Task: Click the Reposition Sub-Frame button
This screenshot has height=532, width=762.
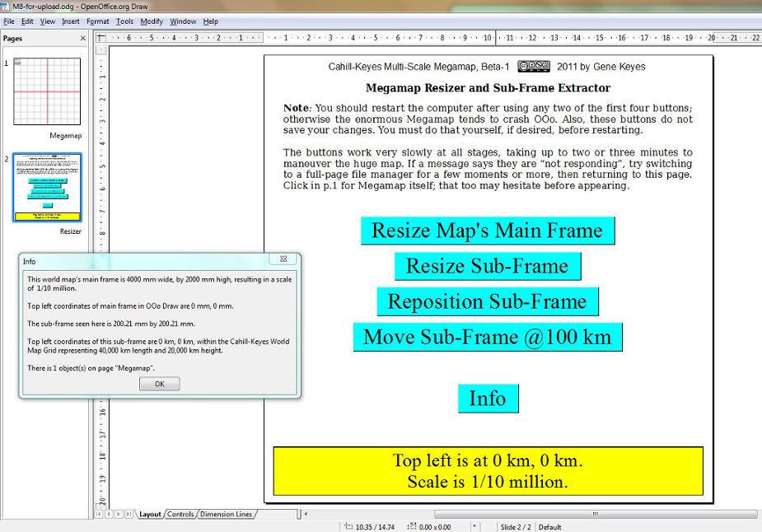Action: 488,301
